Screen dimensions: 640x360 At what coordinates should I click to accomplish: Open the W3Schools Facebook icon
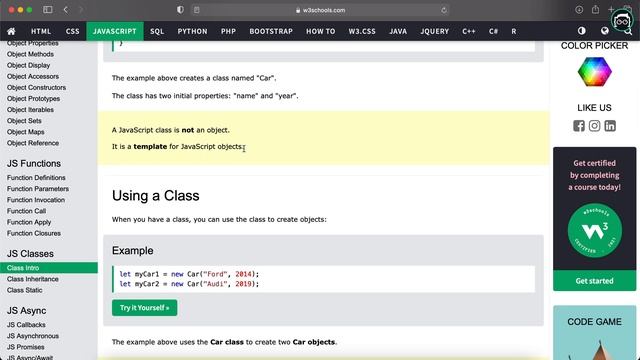click(579, 126)
